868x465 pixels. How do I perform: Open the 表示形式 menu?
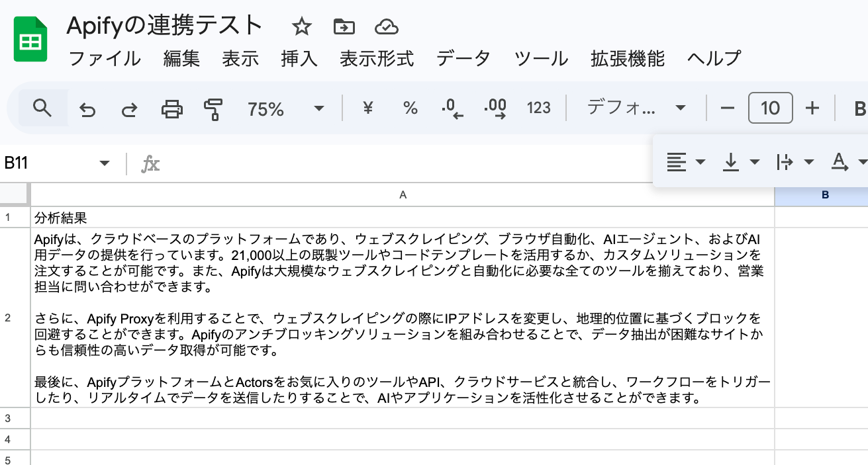pos(377,59)
